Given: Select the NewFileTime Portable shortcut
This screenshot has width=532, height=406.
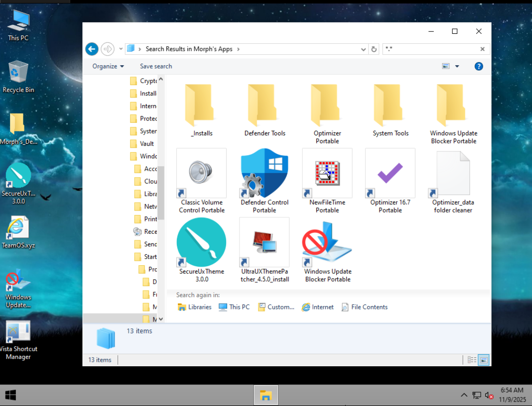Looking at the screenshot, I should [x=327, y=174].
